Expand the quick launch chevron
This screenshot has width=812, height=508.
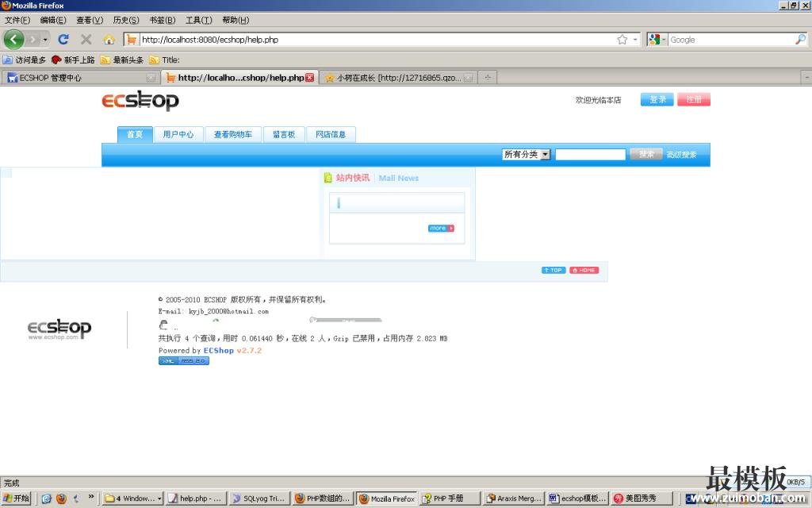tap(91, 497)
